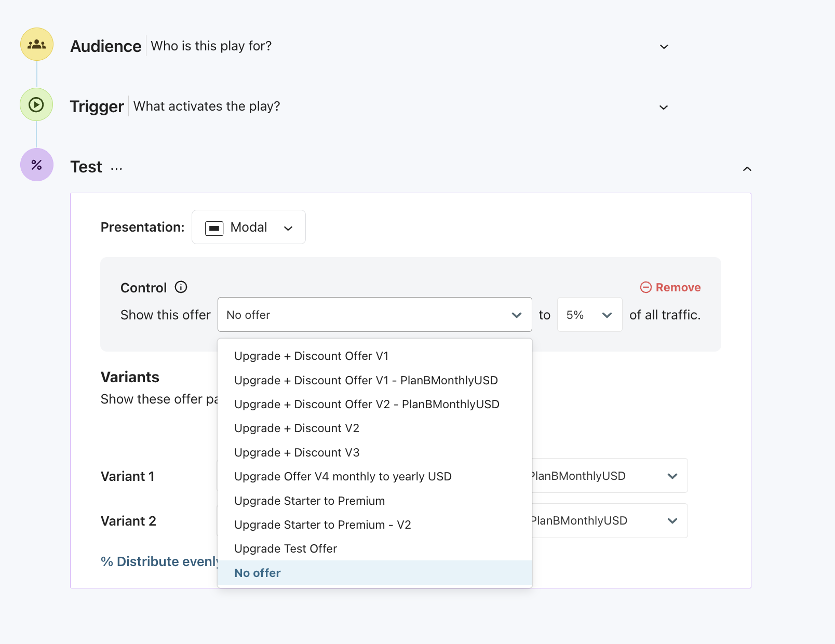Open the Presentation Modal dropdown

coord(249,227)
